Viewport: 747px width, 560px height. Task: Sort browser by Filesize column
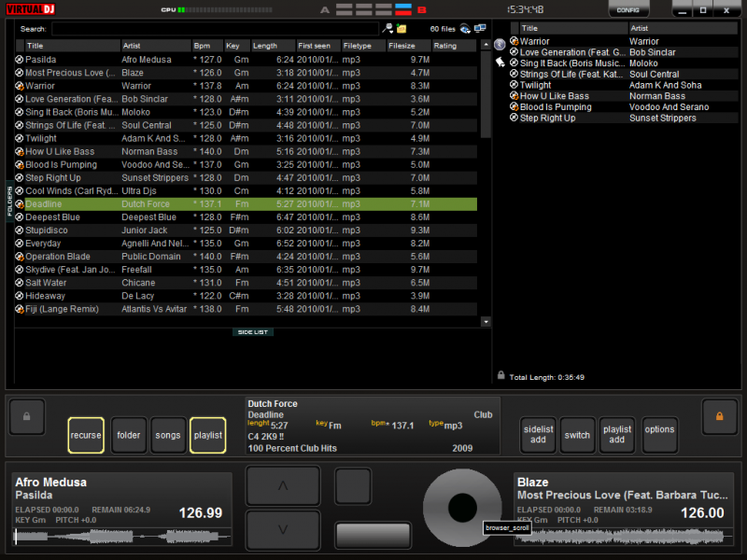point(408,46)
